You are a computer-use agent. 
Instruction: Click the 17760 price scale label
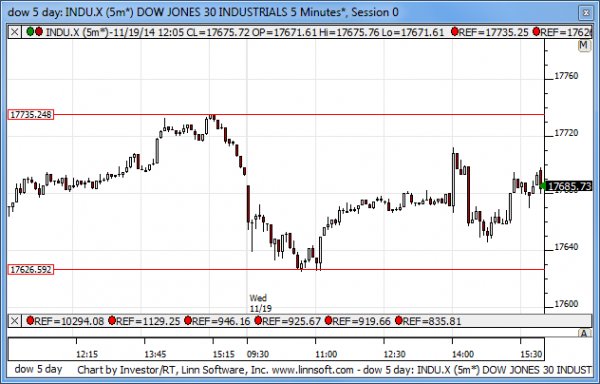point(566,76)
